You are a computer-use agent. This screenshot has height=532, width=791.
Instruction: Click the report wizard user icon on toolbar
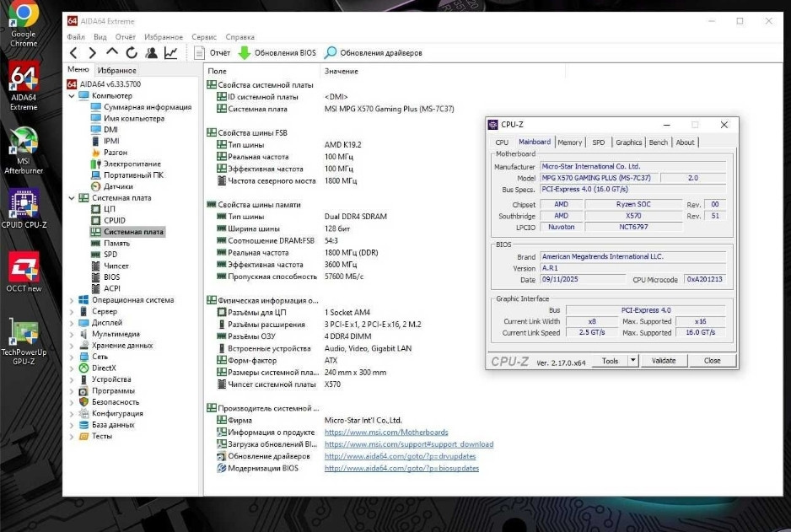152,52
